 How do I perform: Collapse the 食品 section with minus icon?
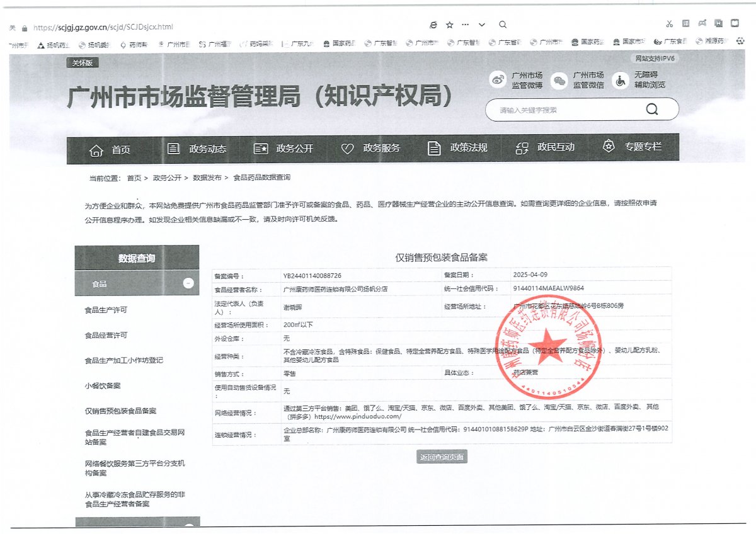(188, 283)
